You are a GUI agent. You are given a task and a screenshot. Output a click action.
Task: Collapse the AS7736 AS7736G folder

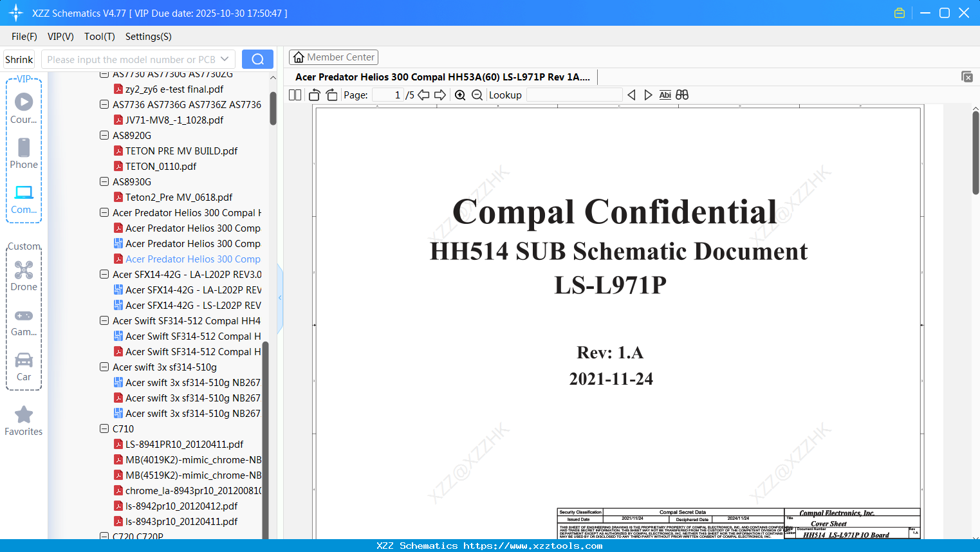click(104, 104)
